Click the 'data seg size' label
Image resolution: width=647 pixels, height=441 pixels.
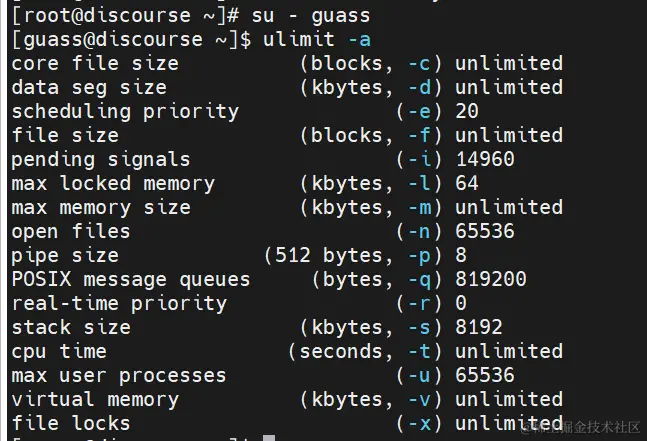click(x=89, y=88)
